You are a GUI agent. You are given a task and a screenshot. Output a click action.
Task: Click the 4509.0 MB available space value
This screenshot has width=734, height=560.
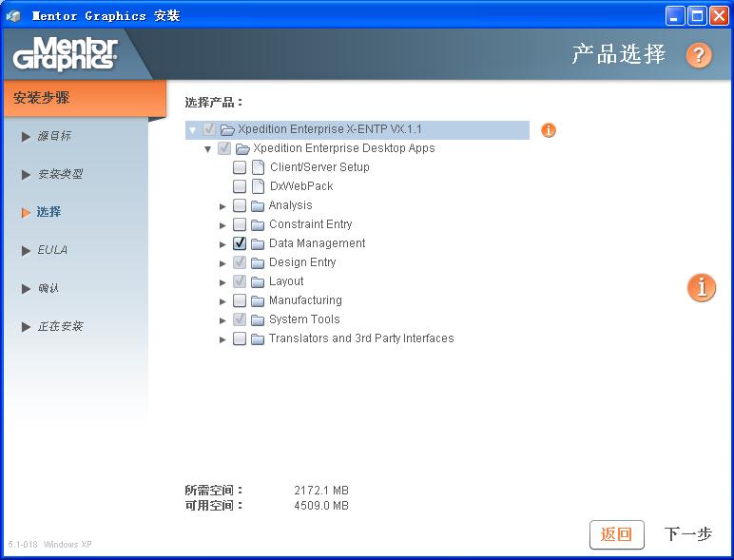(x=321, y=506)
